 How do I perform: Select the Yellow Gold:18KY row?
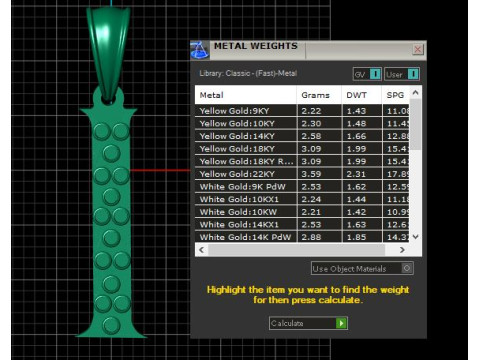click(x=302, y=149)
